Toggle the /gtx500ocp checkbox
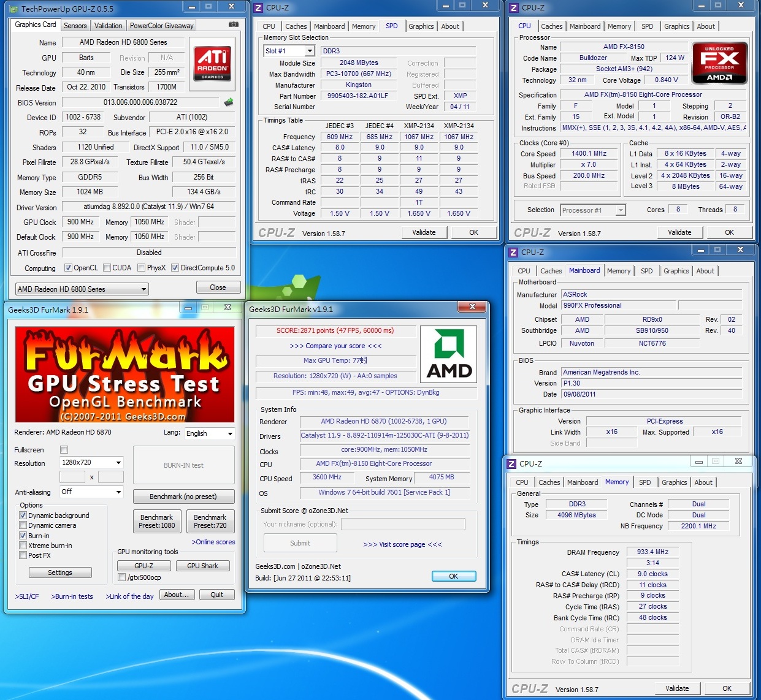The image size is (761, 700). pos(121,577)
